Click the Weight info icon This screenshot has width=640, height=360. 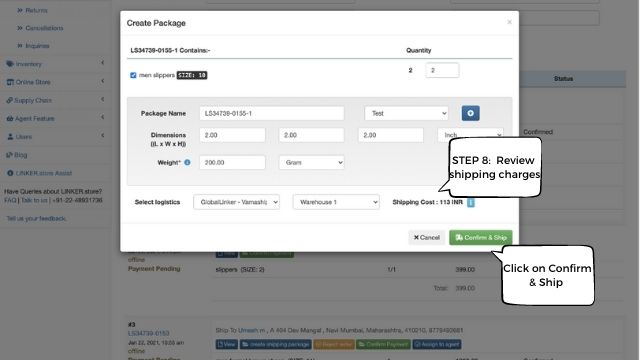coord(187,162)
